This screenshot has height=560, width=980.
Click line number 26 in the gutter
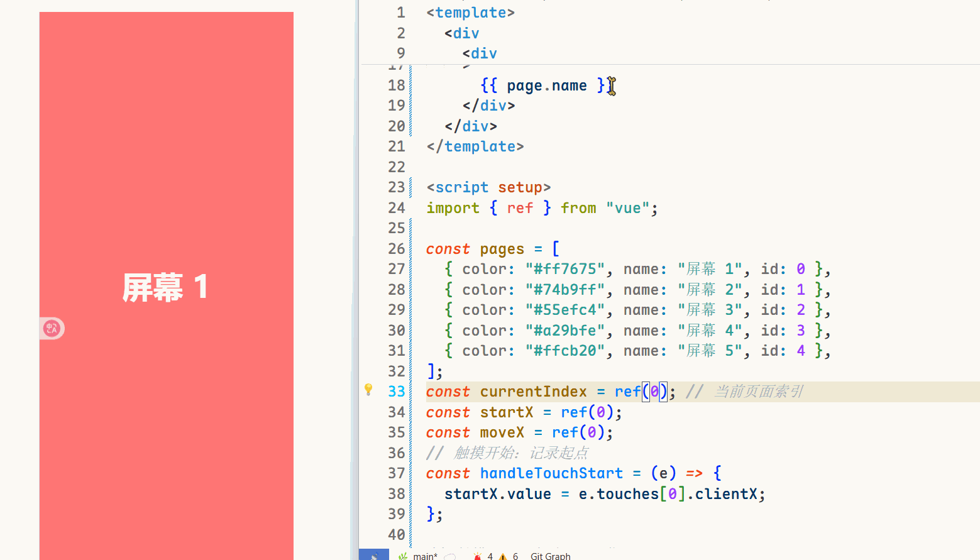396,249
